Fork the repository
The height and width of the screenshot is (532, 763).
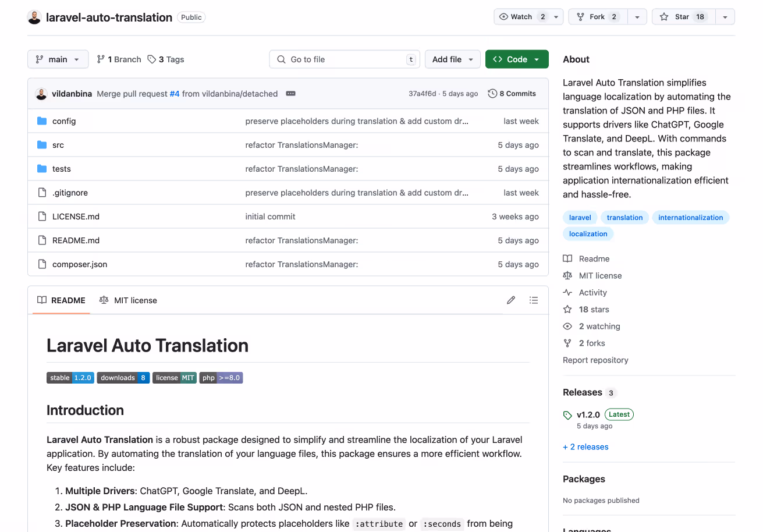(598, 17)
